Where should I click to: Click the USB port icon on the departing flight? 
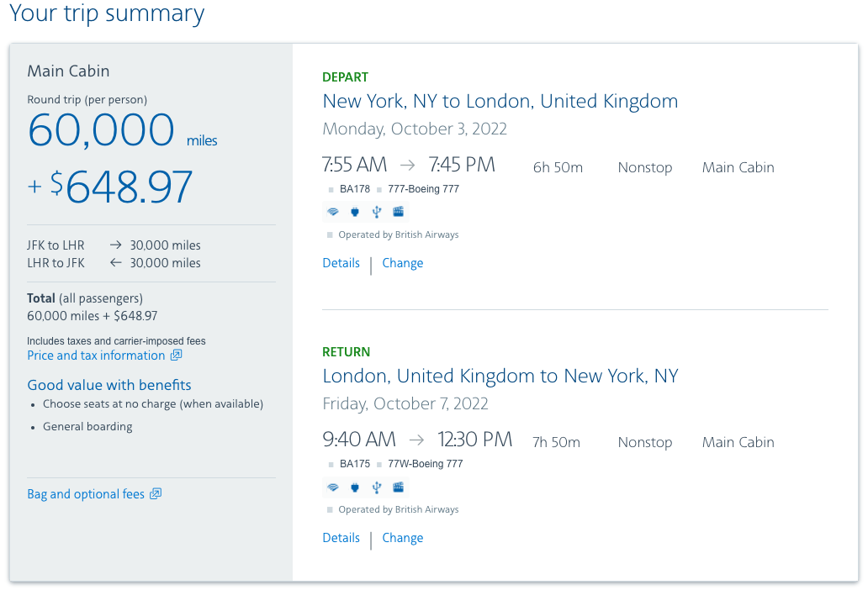376,212
